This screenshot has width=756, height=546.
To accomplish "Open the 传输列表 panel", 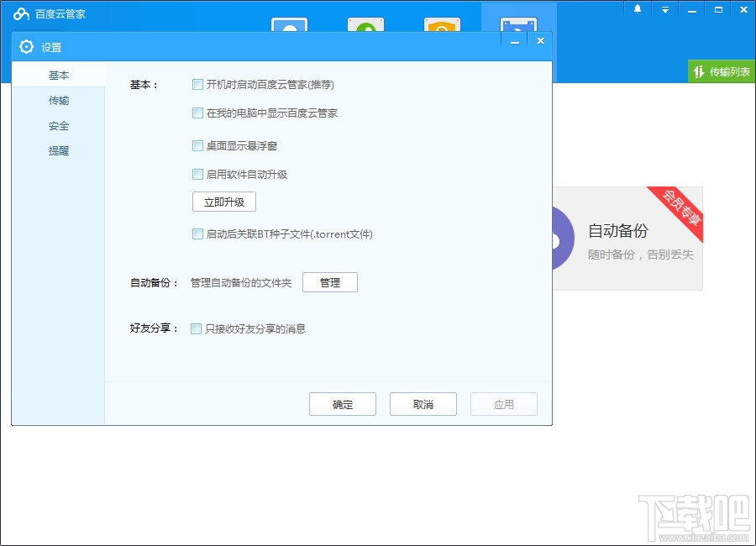I will 721,71.
